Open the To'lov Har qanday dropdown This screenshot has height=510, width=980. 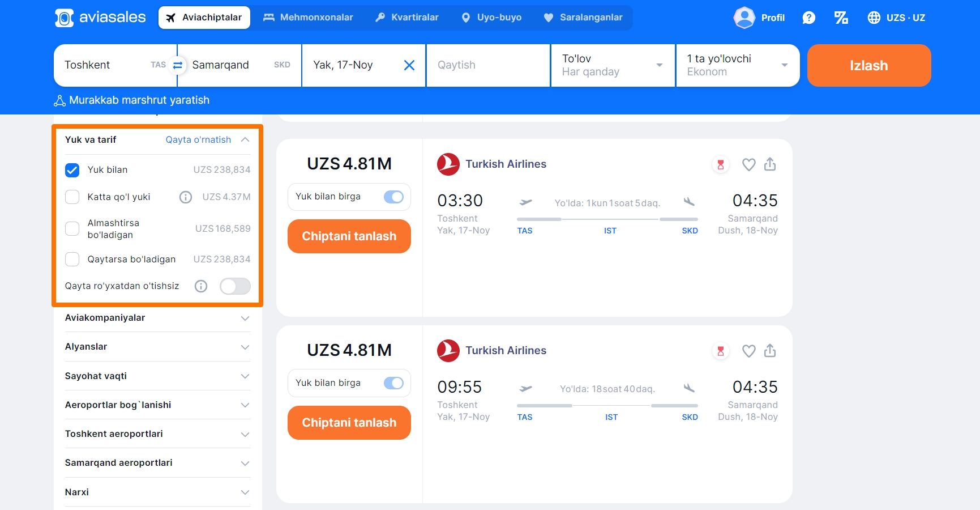coord(613,65)
